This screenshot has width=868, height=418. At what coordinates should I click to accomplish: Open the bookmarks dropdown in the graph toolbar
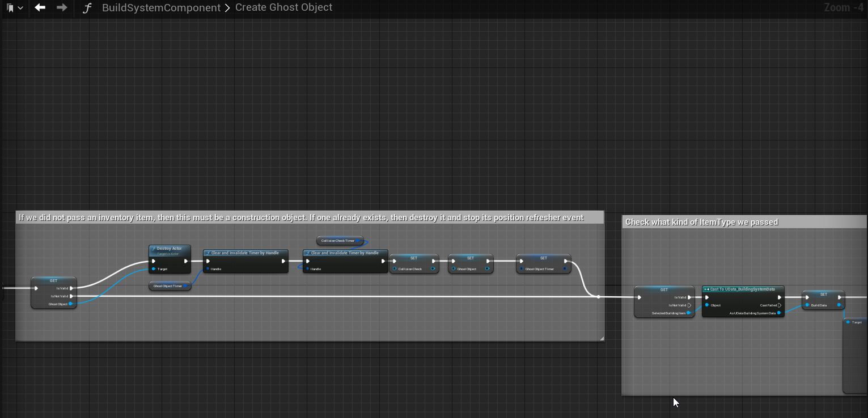[14, 8]
